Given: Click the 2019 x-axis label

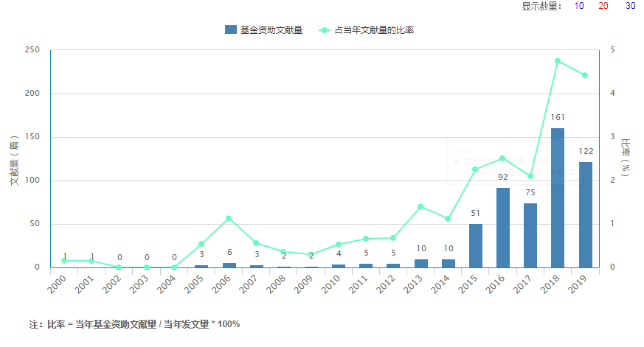Looking at the screenshot, I should pos(577,284).
